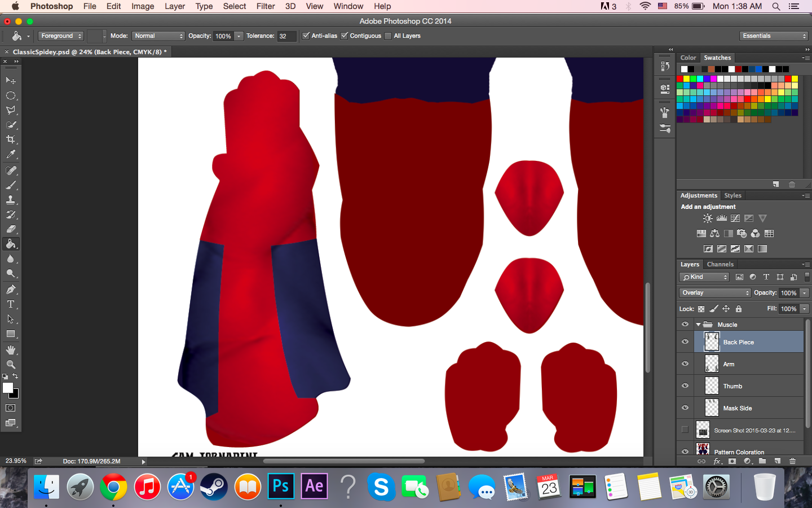Choose the Eraser tool
This screenshot has height=508, width=812.
[x=11, y=229]
